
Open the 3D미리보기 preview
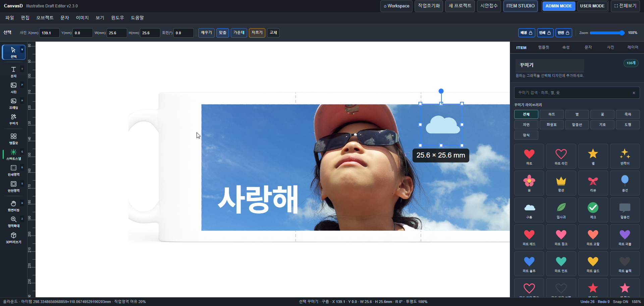[x=14, y=237]
